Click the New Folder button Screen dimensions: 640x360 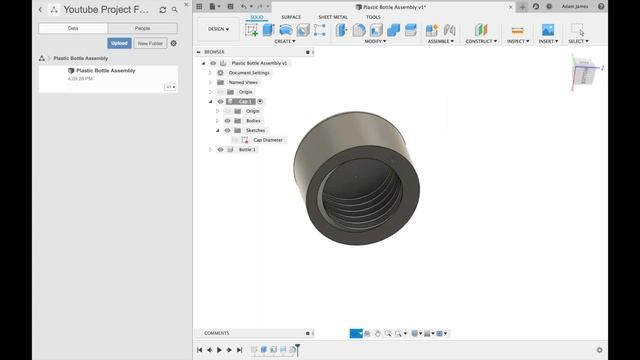click(x=150, y=43)
